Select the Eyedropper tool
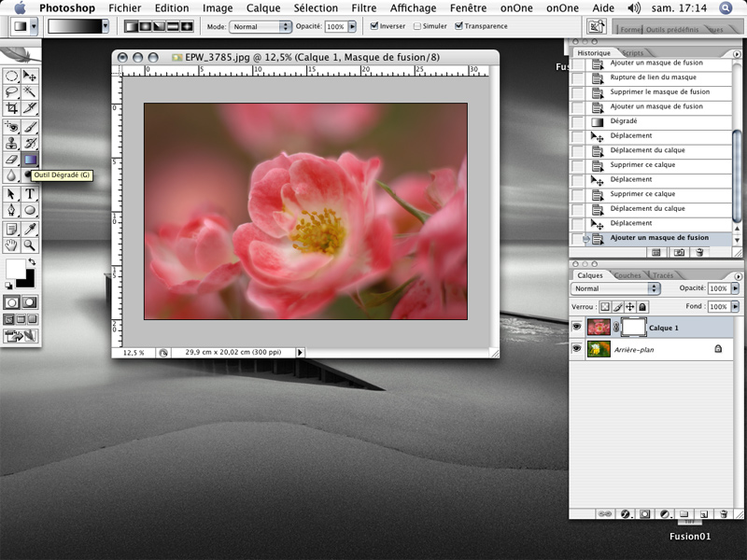747x560 pixels. pyautogui.click(x=30, y=229)
